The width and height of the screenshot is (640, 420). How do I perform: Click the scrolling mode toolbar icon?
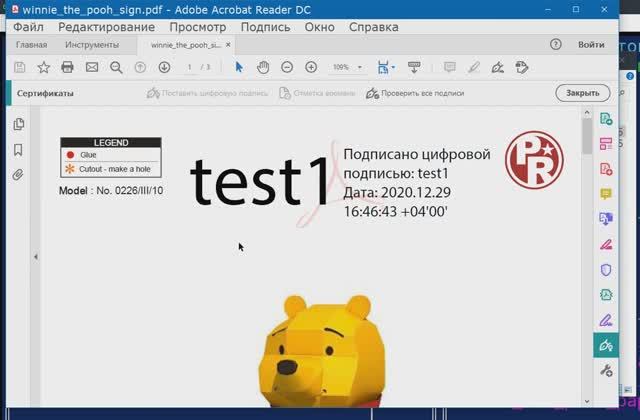pos(414,67)
